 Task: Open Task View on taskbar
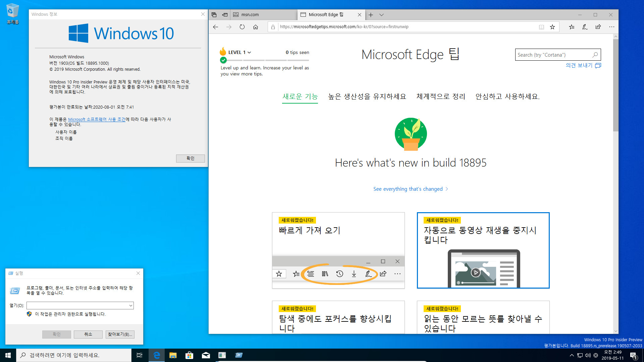[x=140, y=355]
